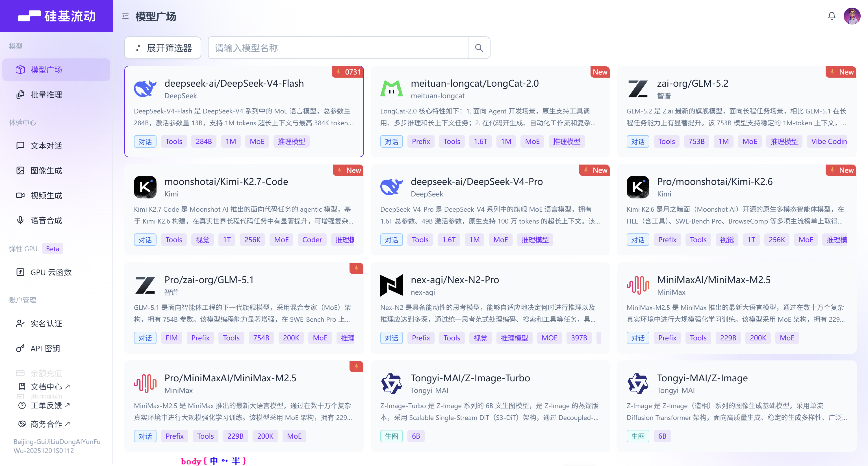868x466 pixels.
Task: Click the 生图 tag on Z-Image-Turbo card
Action: point(392,436)
